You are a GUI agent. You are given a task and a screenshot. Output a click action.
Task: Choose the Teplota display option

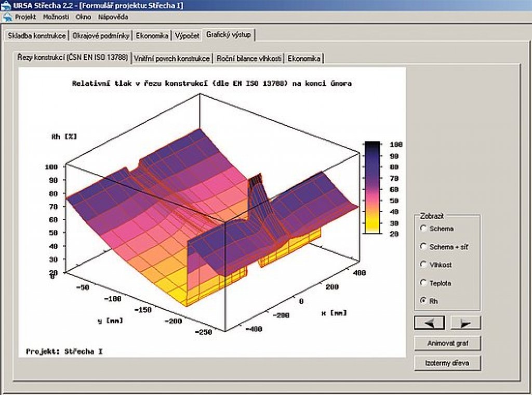424,283
